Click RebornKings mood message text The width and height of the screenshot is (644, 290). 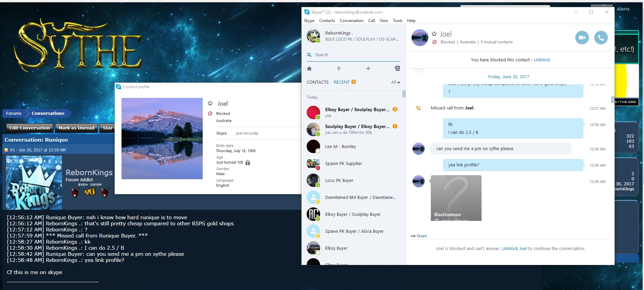362,39
